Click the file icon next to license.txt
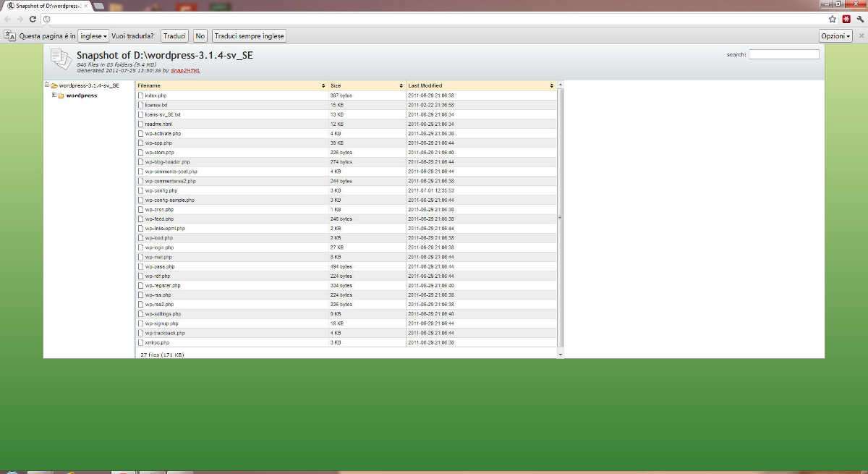The height and width of the screenshot is (474, 868). pyautogui.click(x=141, y=105)
